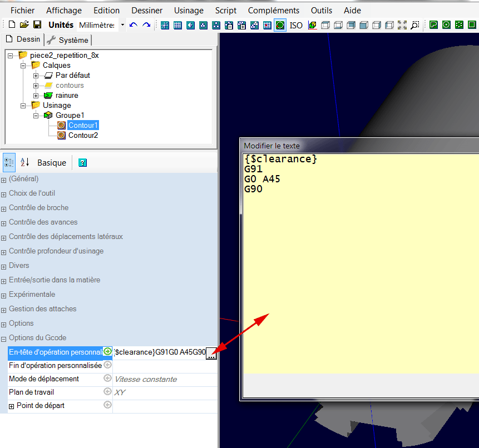Create a new file with the blank page icon

click(x=12, y=24)
